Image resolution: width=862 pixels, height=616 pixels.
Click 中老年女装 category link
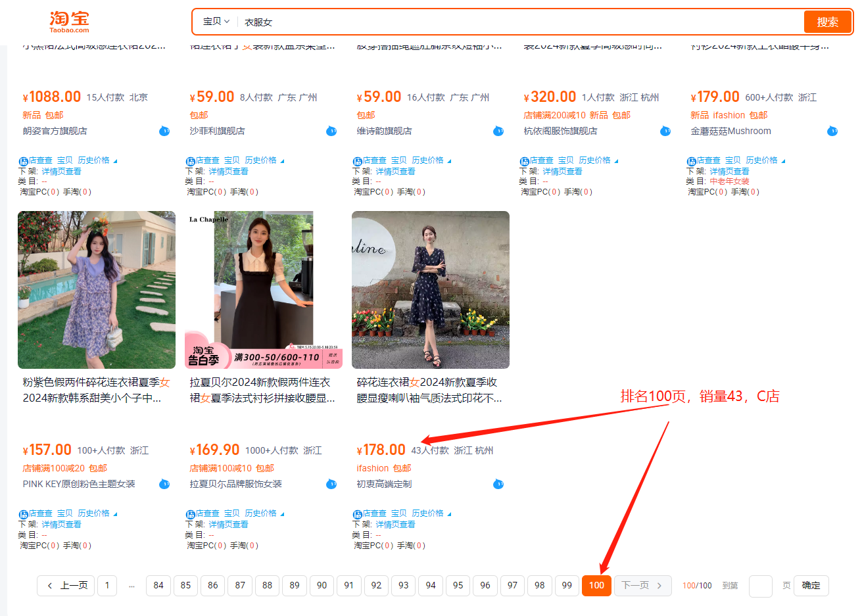point(730,181)
